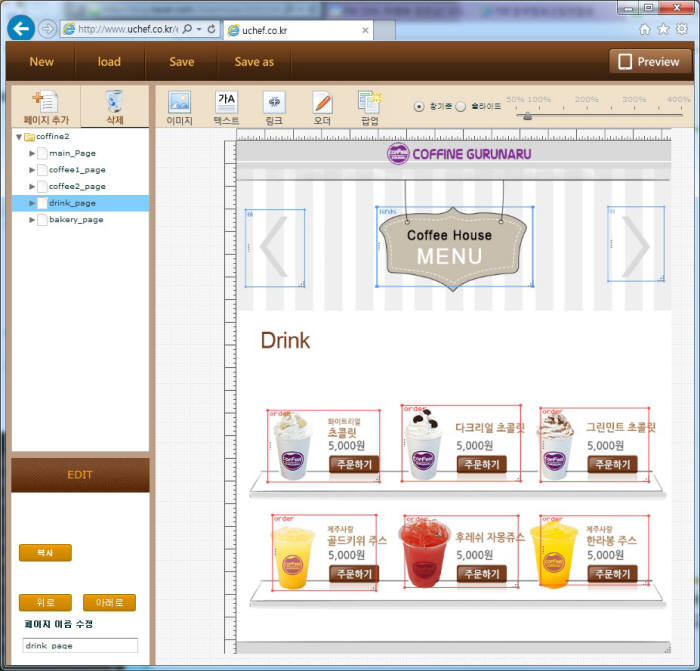This screenshot has width=700, height=671.
Task: Open the address bar dropdown arrow
Action: coord(199,29)
